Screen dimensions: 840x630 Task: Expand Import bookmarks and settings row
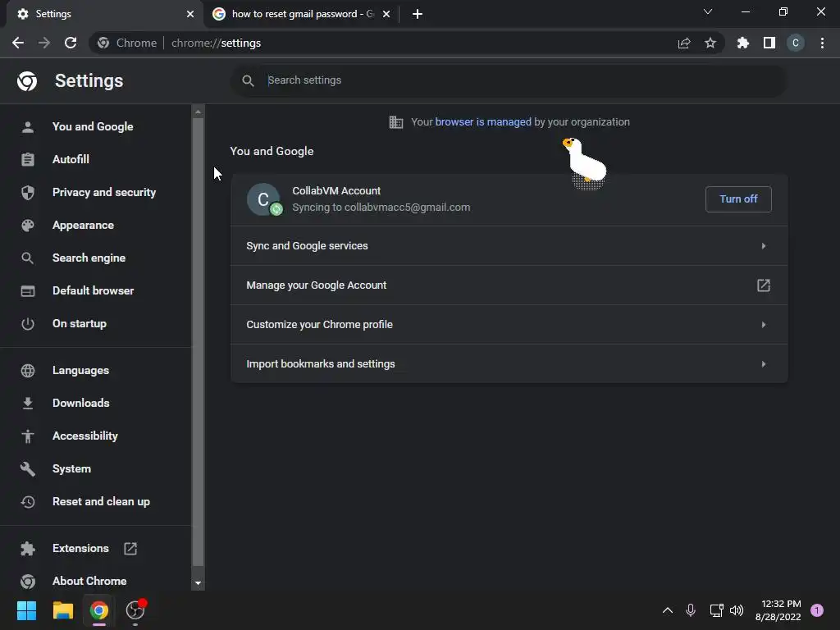[x=509, y=363]
